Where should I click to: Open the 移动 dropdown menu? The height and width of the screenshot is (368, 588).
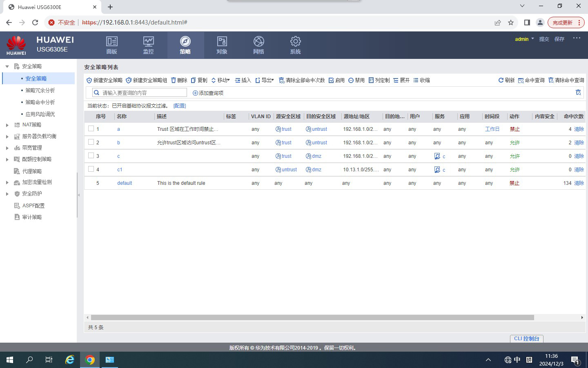tap(220, 80)
